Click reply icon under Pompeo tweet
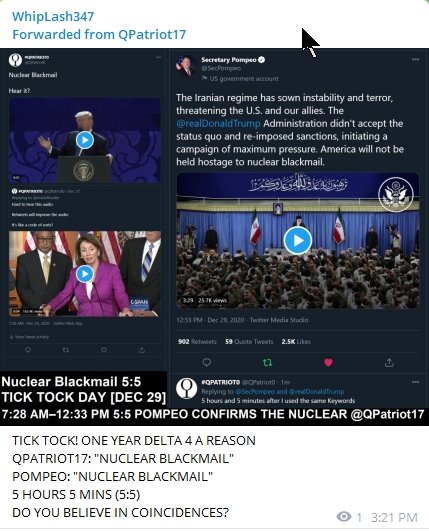This screenshot has height=531, width=429. click(x=207, y=363)
